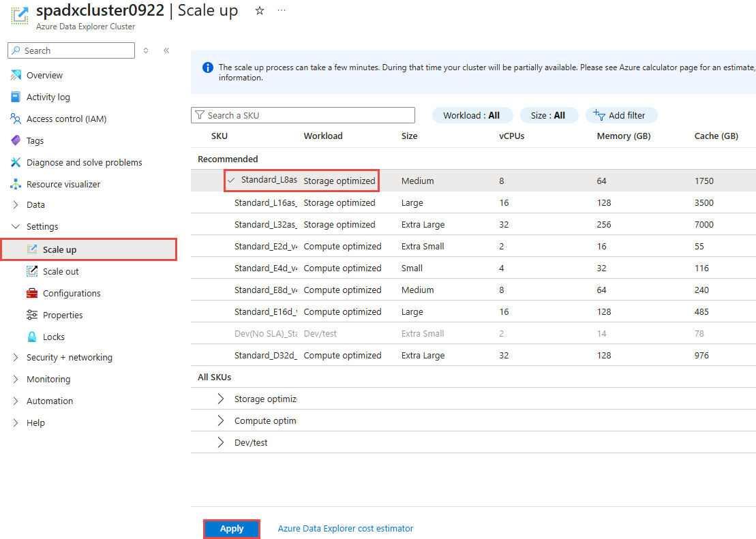This screenshot has height=539, width=756.
Task: Click the Apply button
Action: coord(232,529)
